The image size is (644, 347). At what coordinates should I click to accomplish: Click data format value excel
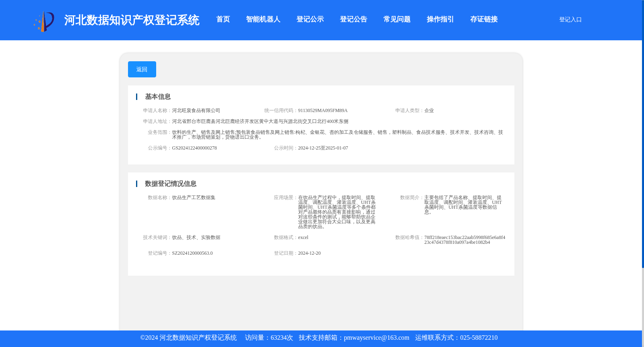[303, 237]
